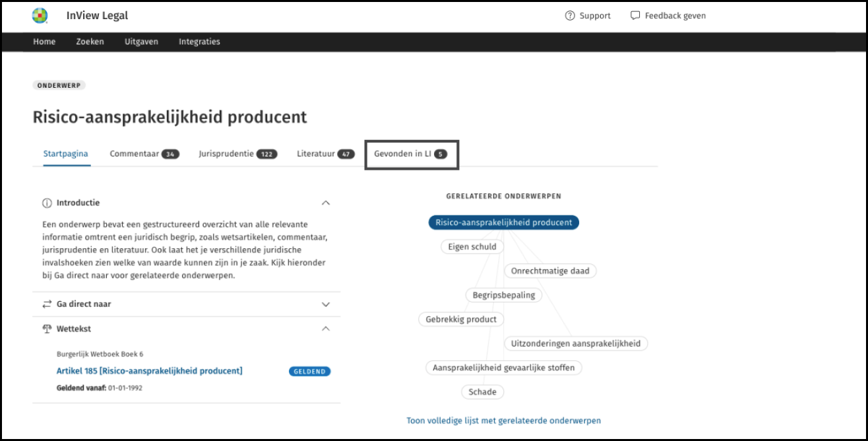Select the Gebrekkig product topic node

tap(461, 320)
